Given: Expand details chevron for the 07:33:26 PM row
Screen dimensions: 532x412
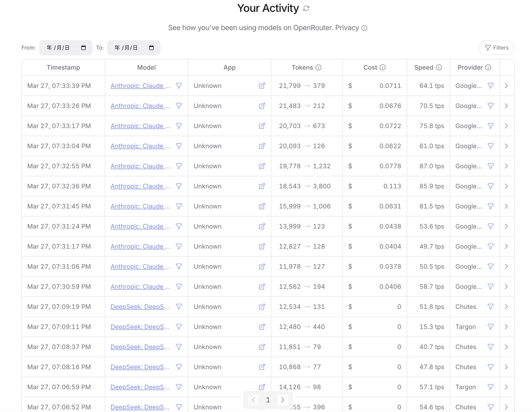Looking at the screenshot, I should (506, 106).
